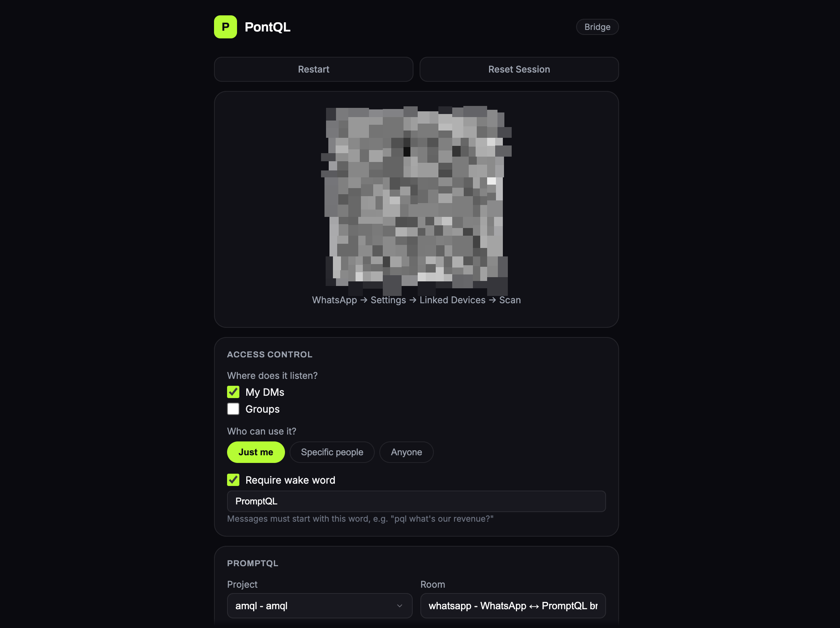Click the PROMPTQL section heading
The image size is (840, 628).
(253, 563)
